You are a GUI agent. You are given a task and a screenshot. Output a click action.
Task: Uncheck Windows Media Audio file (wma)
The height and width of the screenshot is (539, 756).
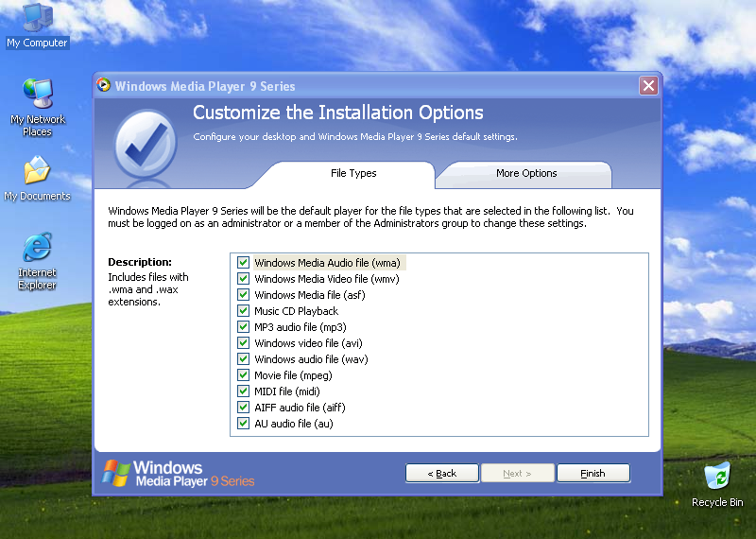coord(243,263)
